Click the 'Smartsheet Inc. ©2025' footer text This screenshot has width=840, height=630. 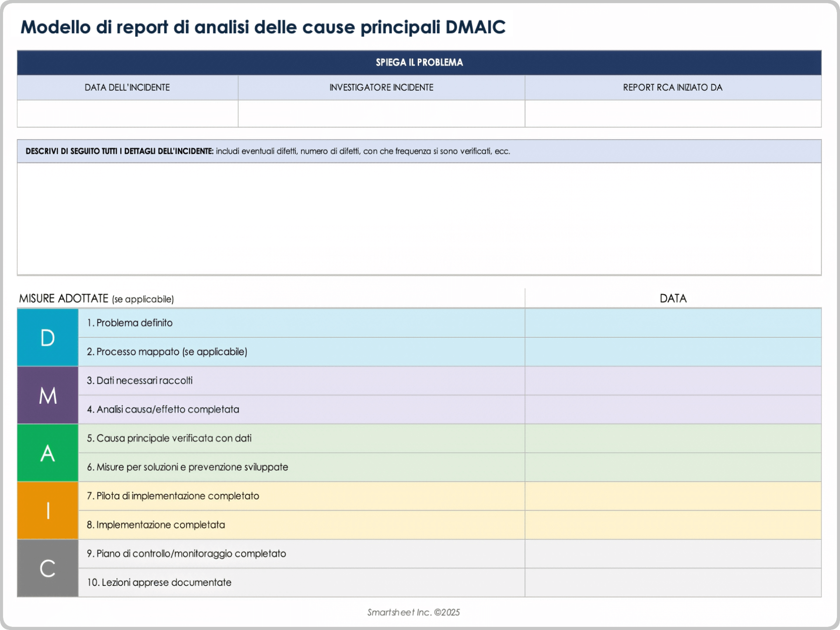point(413,613)
